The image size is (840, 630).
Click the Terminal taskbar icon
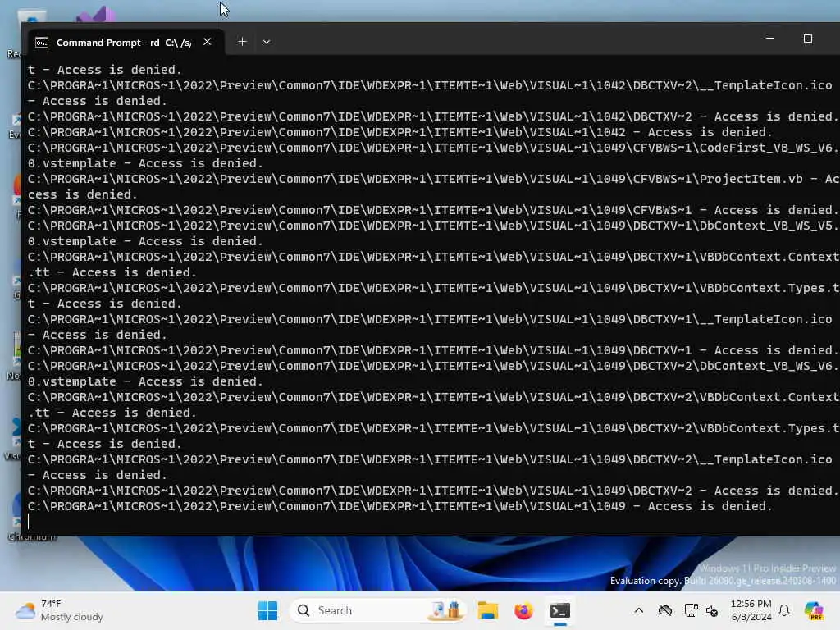559,610
